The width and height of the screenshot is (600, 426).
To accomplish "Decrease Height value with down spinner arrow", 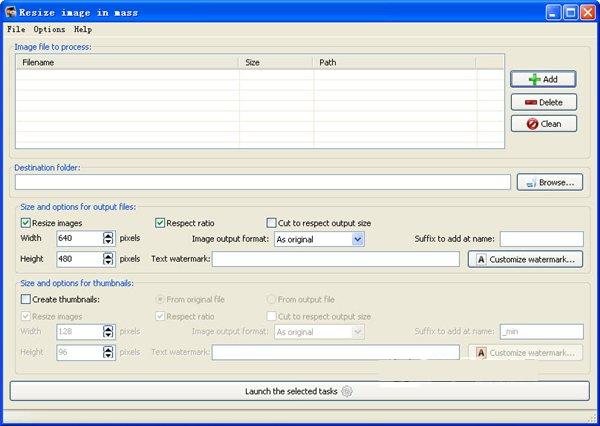I will pyautogui.click(x=108, y=263).
